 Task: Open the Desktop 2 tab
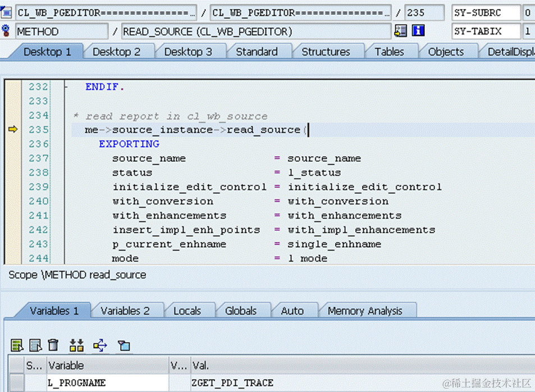click(x=116, y=52)
